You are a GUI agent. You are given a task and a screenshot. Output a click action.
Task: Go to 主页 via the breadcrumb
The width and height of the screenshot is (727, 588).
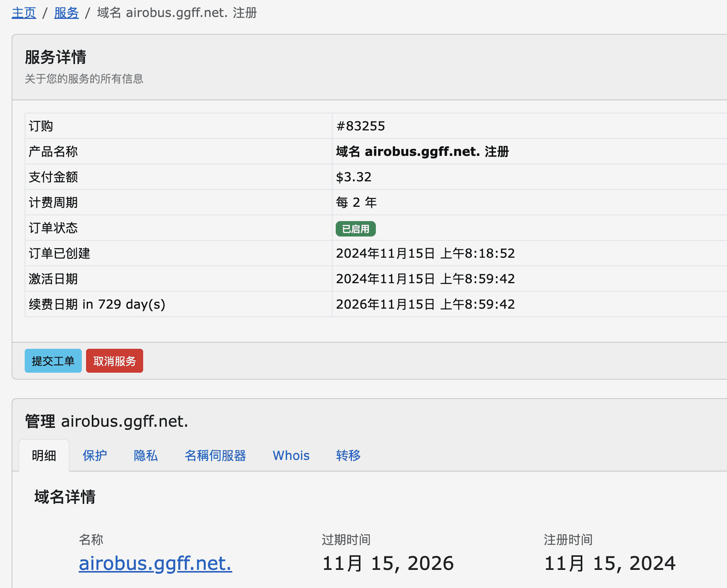click(24, 13)
